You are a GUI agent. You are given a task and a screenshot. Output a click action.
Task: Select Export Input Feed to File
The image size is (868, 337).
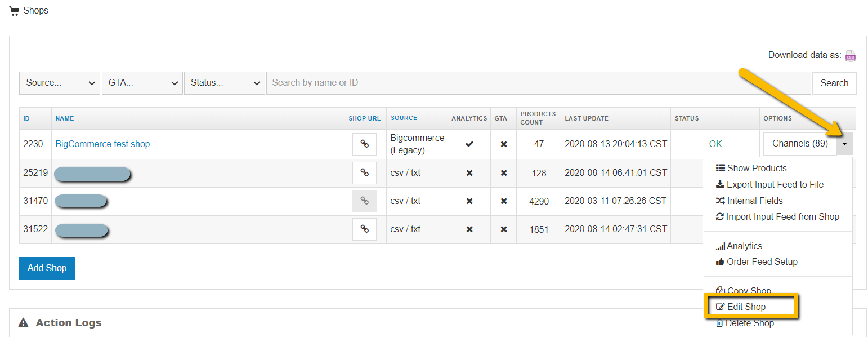[x=769, y=184]
